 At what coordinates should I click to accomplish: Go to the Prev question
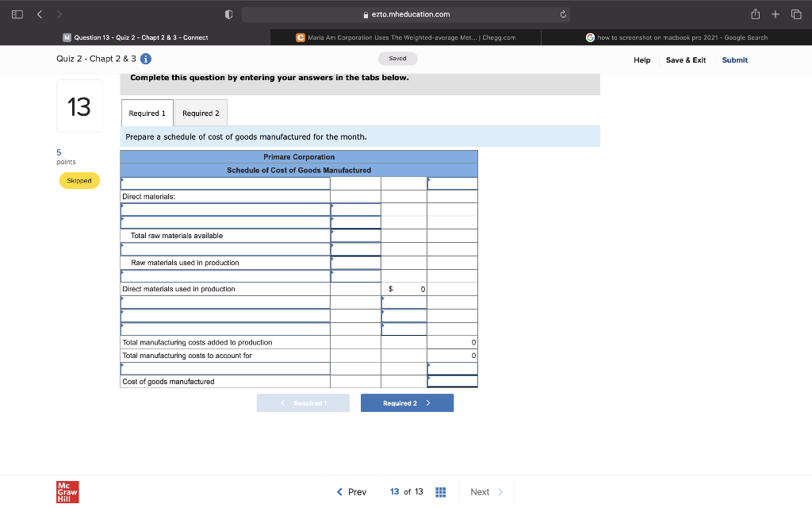(x=351, y=492)
